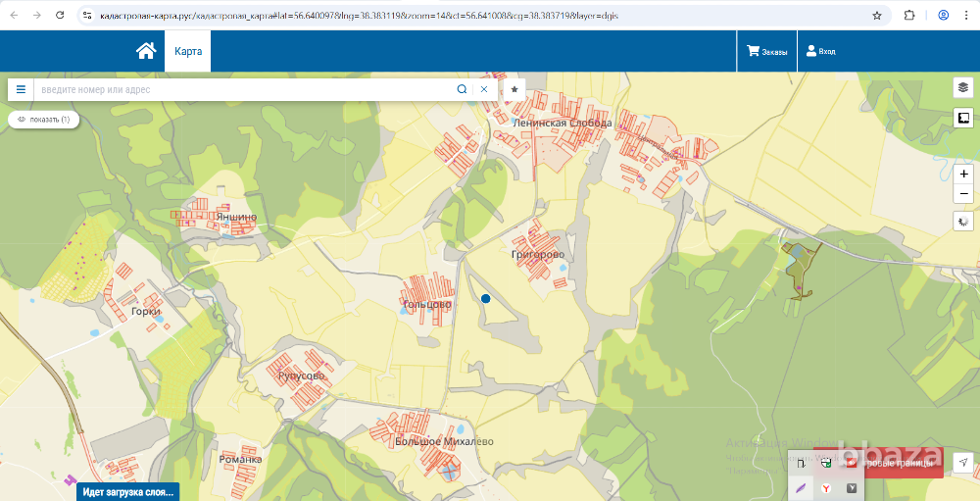The width and height of the screenshot is (980, 501).
Task: Click the geolocation arrow button
Action: click(963, 463)
